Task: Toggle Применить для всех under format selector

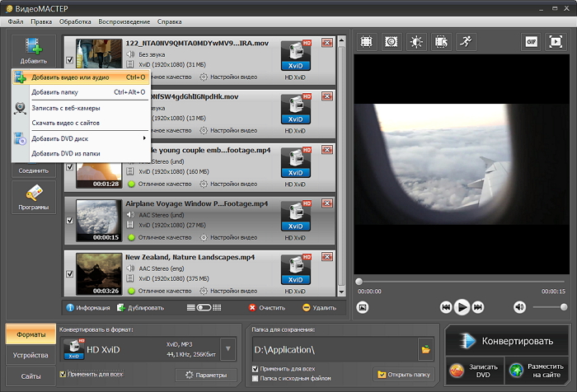Action: click(63, 374)
